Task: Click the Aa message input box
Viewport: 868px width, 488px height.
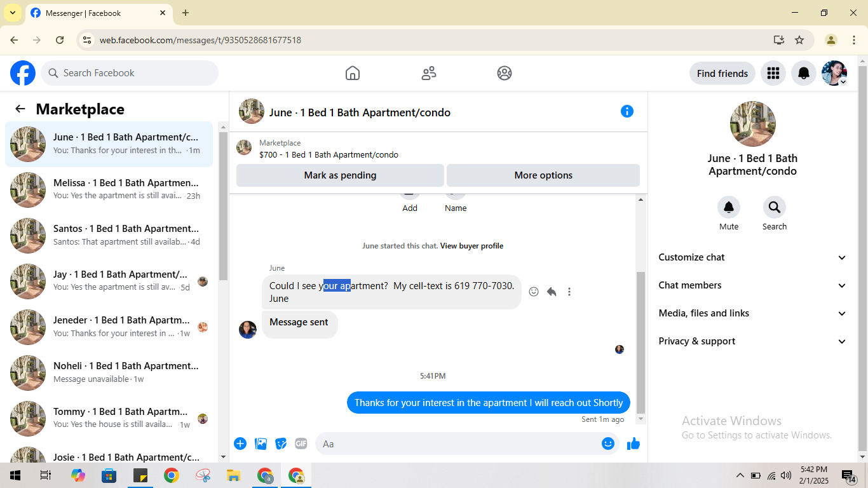Action: [x=468, y=444]
